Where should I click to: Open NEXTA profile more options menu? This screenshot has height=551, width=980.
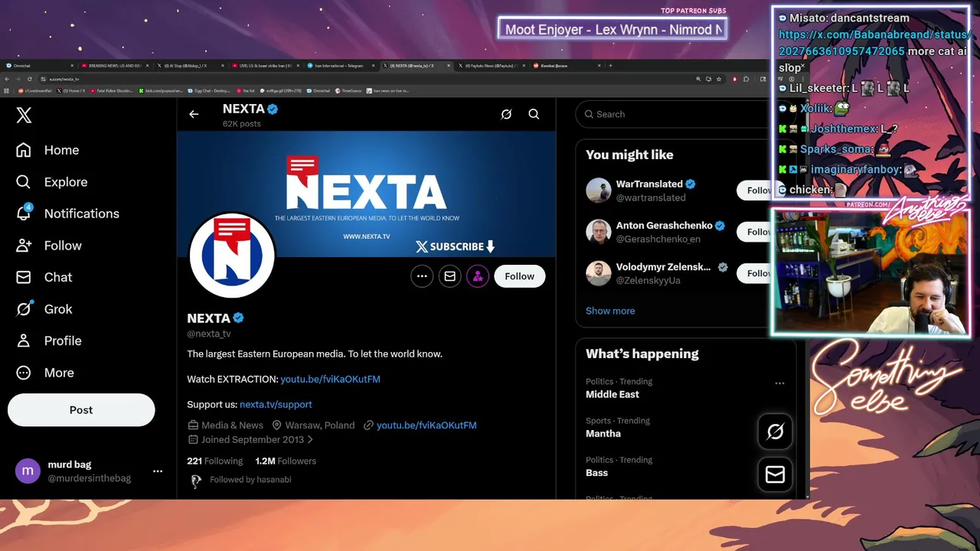[422, 276]
